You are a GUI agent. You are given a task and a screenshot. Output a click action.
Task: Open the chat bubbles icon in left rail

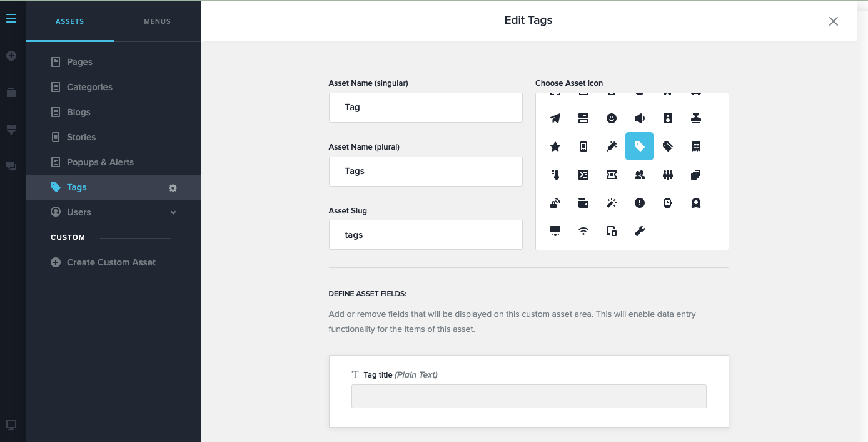tap(11, 166)
